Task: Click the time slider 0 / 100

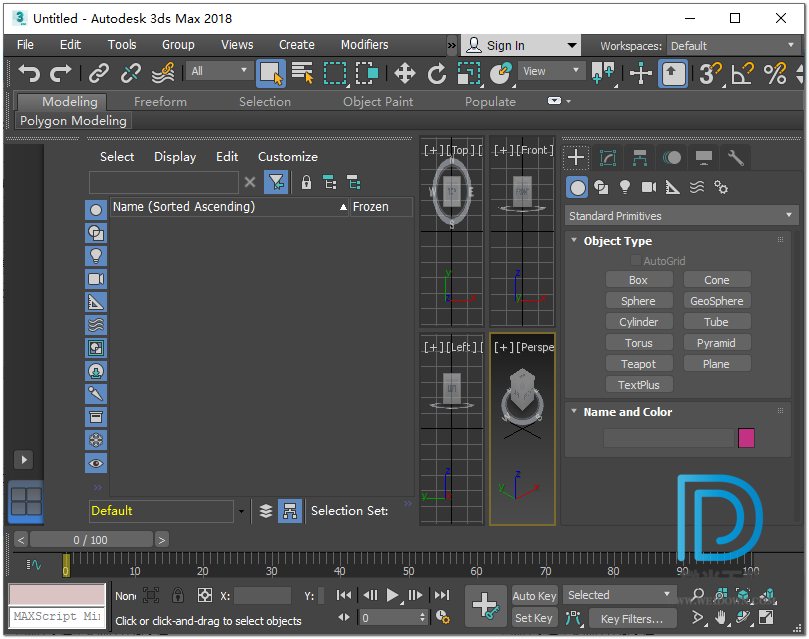Action: 91,540
